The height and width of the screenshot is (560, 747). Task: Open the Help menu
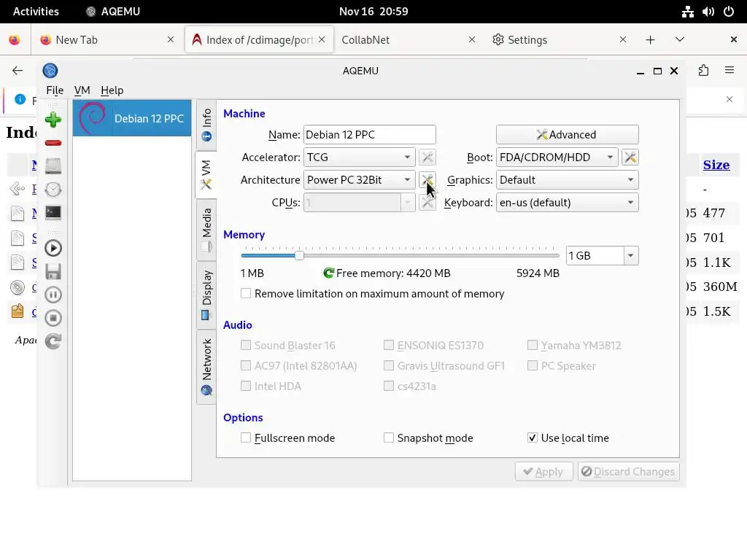(112, 90)
